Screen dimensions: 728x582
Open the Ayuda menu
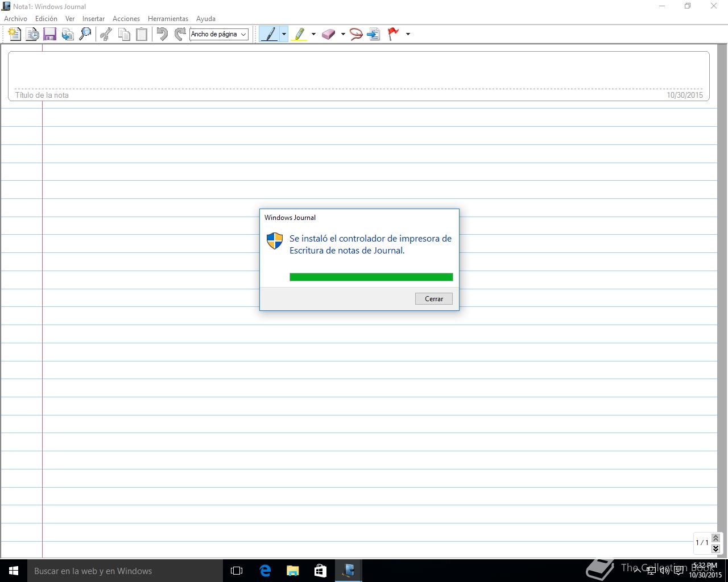point(206,19)
